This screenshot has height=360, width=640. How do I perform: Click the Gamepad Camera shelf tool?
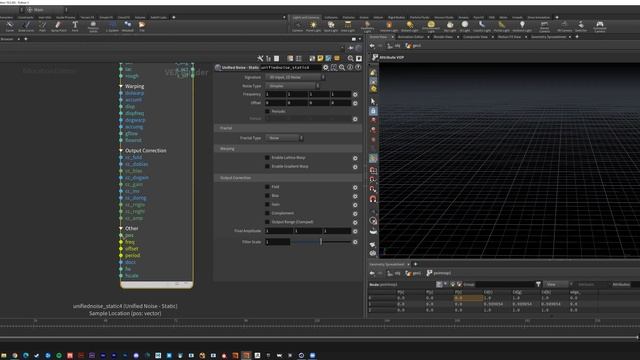[x=600, y=27]
